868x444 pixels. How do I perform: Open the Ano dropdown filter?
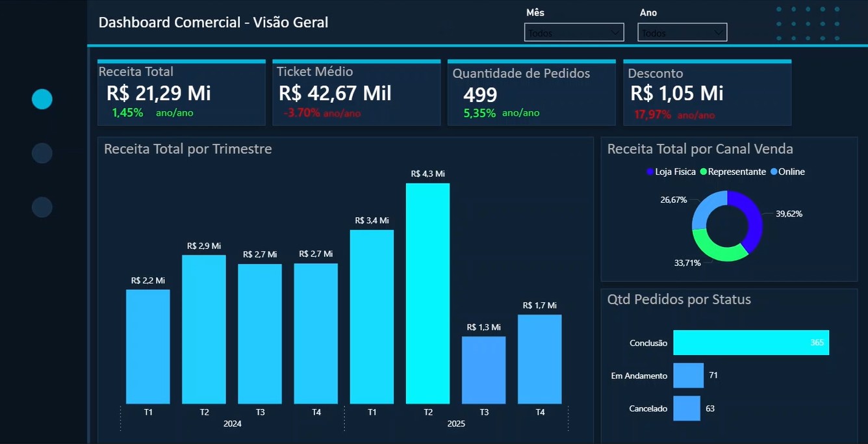pyautogui.click(x=682, y=33)
